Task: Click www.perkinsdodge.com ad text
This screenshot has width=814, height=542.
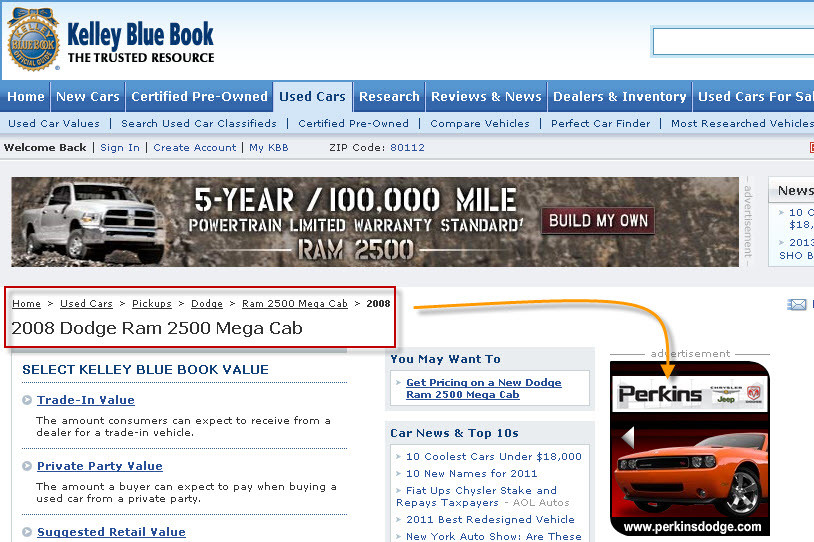Action: [692, 527]
